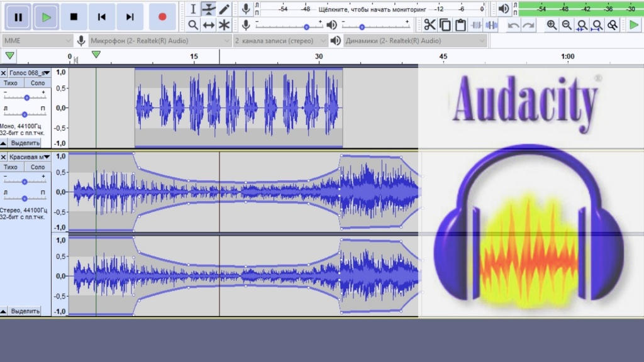Screen dimensions: 644x362
Task: Click the green playhead marker on timeline
Action: pyautogui.click(x=96, y=54)
